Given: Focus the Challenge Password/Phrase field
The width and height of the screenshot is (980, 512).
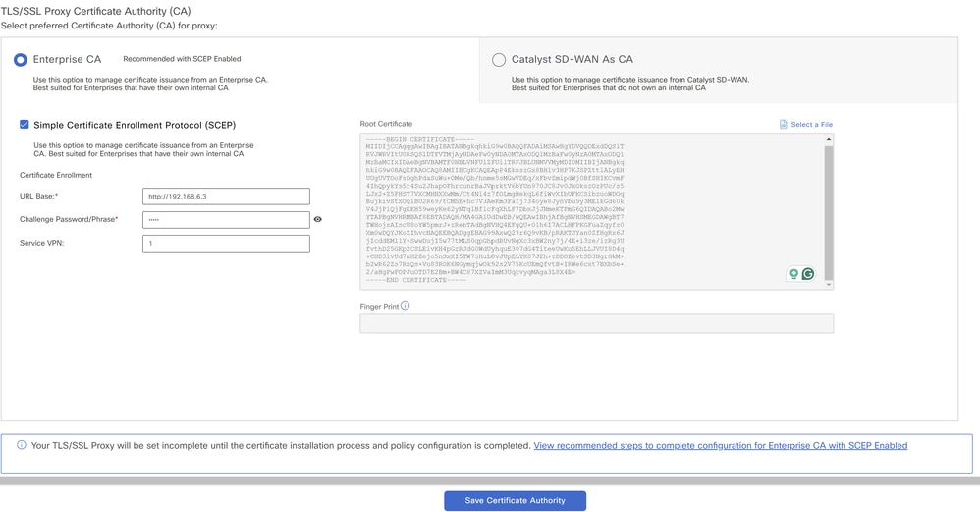Looking at the screenshot, I should click(x=226, y=220).
